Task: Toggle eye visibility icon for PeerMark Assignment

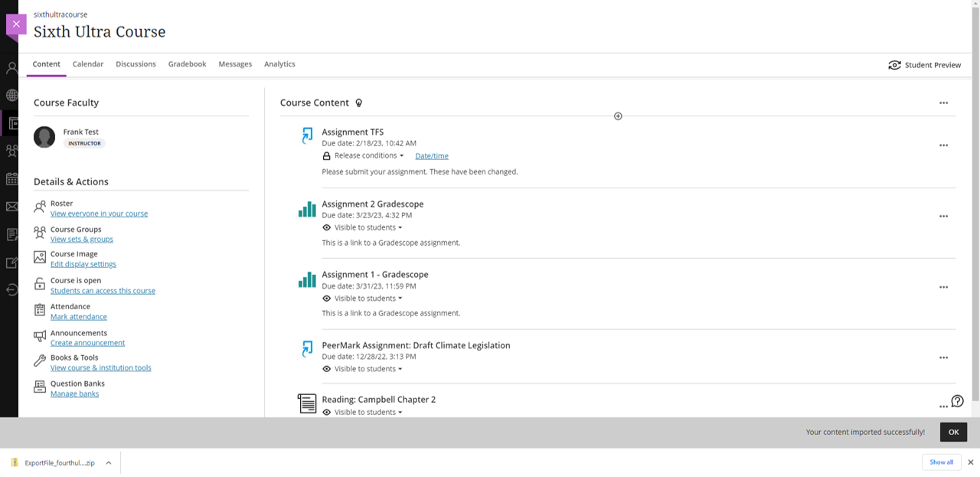Action: click(x=327, y=369)
